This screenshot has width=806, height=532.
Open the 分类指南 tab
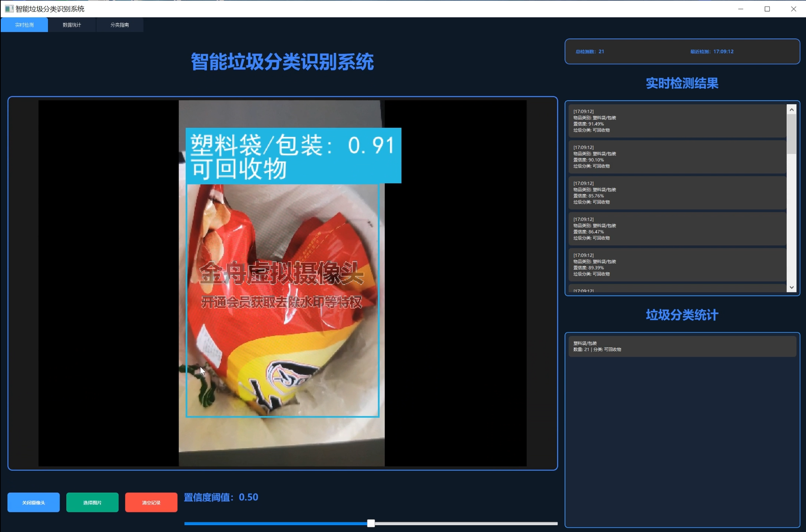(120, 25)
